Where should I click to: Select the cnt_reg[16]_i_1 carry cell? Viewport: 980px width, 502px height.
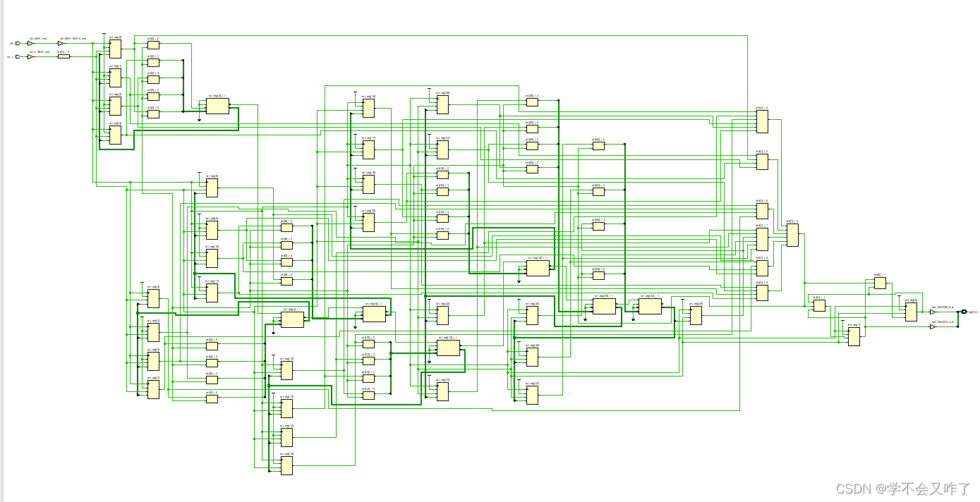pos(538,268)
